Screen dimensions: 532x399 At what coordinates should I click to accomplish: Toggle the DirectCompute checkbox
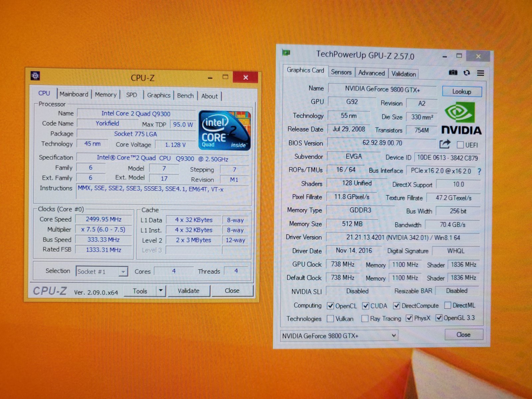pyautogui.click(x=396, y=306)
